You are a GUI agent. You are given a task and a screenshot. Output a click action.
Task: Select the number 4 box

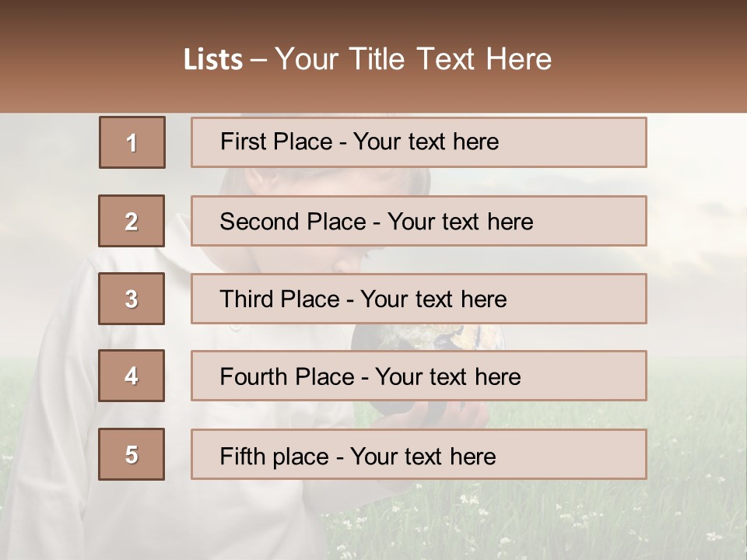pyautogui.click(x=132, y=376)
